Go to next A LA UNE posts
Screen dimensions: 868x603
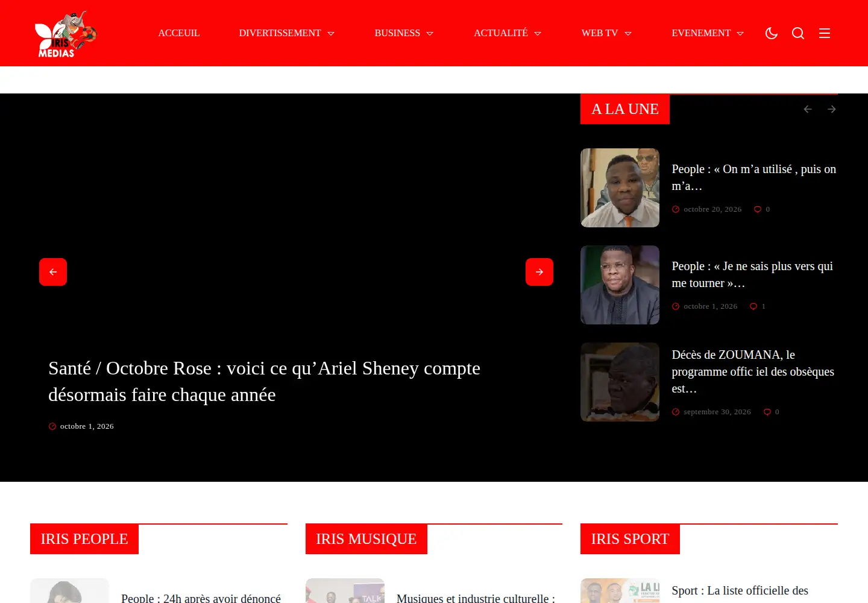[832, 109]
